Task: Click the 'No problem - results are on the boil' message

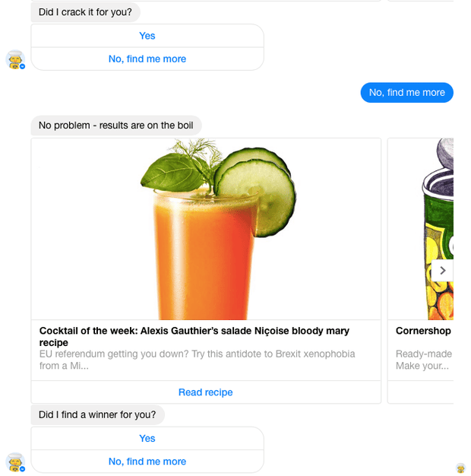Action: (116, 125)
